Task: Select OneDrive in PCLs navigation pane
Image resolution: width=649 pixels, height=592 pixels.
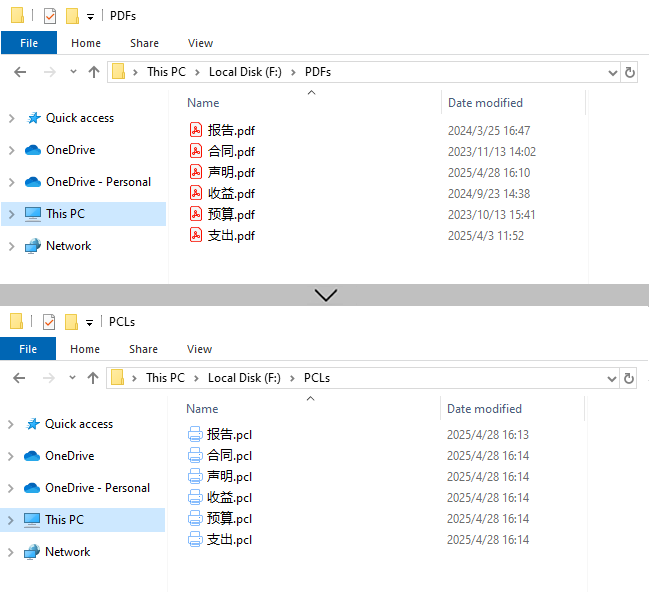Action: [70, 456]
